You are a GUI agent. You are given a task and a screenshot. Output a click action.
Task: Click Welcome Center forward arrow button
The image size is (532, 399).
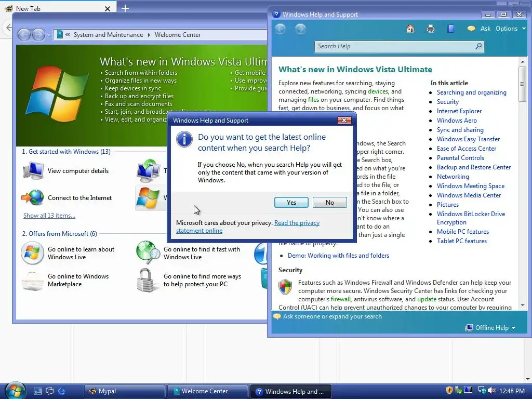point(38,35)
